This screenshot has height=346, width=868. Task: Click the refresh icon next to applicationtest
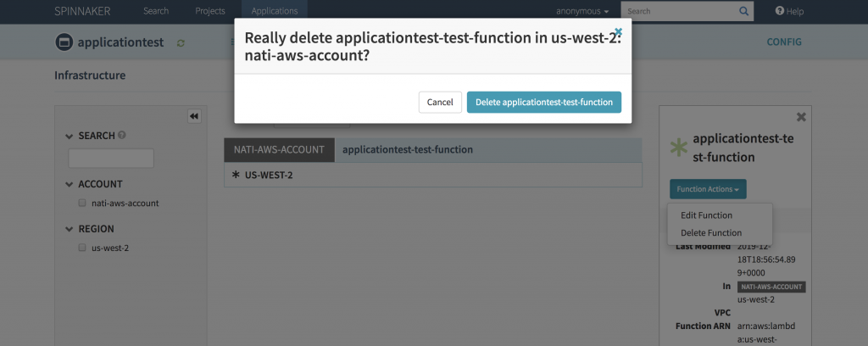(181, 42)
